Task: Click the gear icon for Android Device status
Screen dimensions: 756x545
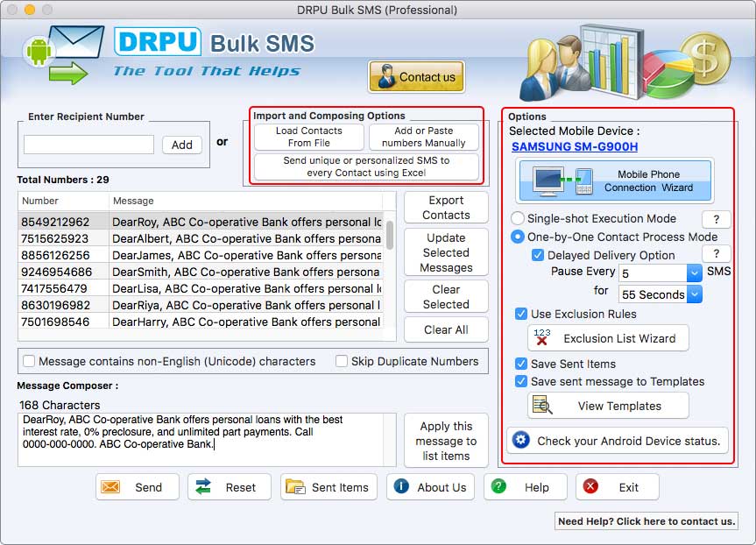Action: click(520, 440)
